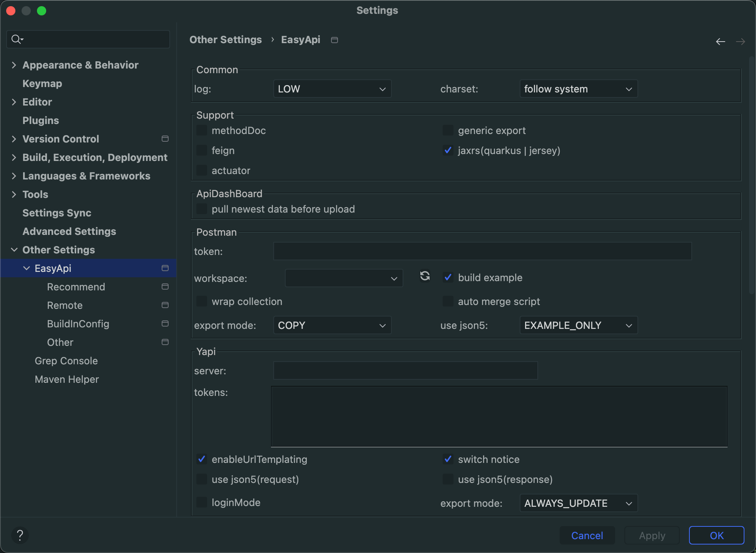Enable the feign support checkbox
756x553 pixels.
coord(201,150)
